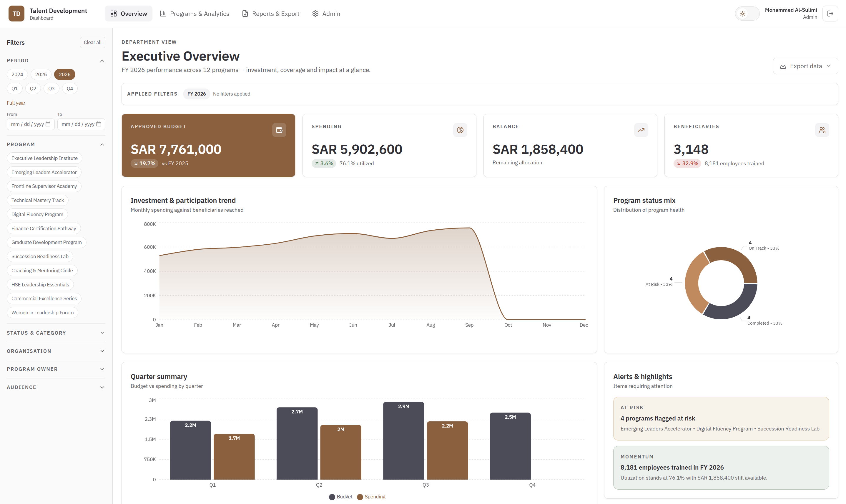Click the To date input field
This screenshot has width=846, height=504.
[81, 124]
